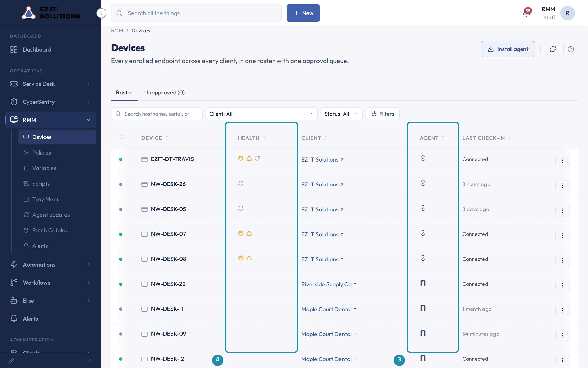The width and height of the screenshot is (588, 368).
Task: Refresh the devices list
Action: click(x=553, y=49)
